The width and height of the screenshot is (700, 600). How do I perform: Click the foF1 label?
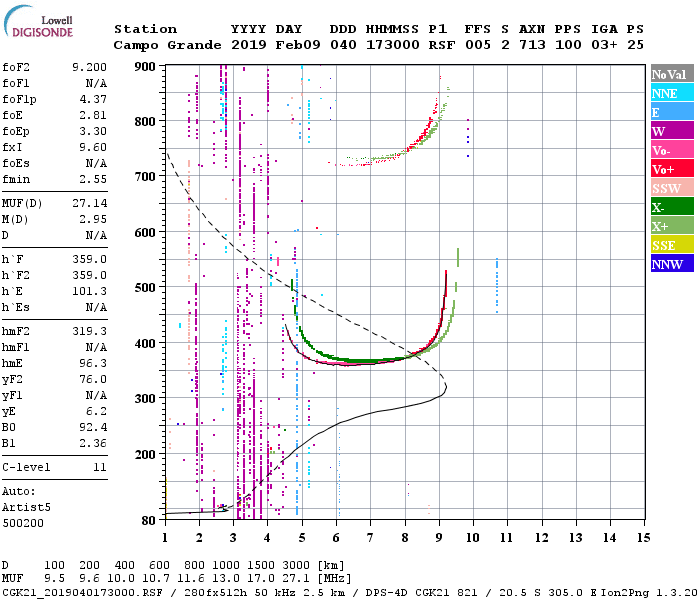[x=17, y=83]
